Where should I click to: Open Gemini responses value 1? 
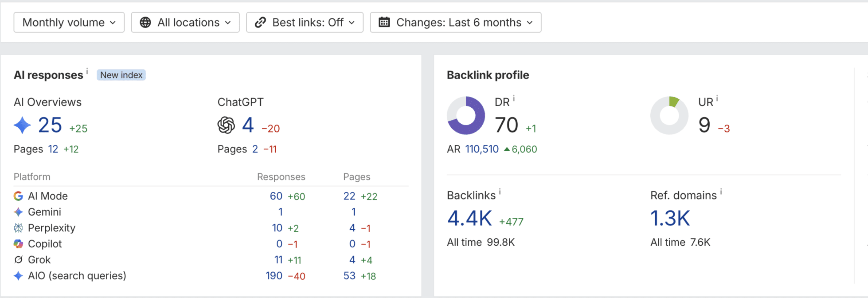tap(280, 212)
